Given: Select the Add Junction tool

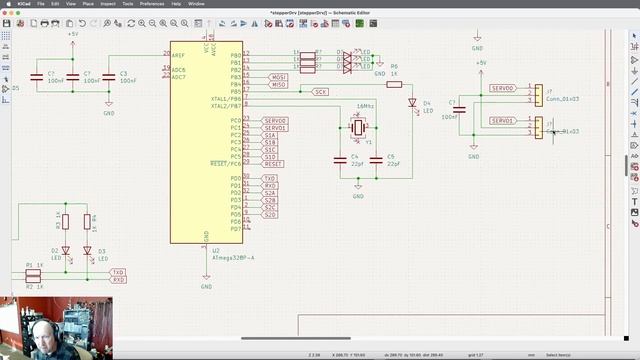Looking at the screenshot, I should click(x=634, y=124).
